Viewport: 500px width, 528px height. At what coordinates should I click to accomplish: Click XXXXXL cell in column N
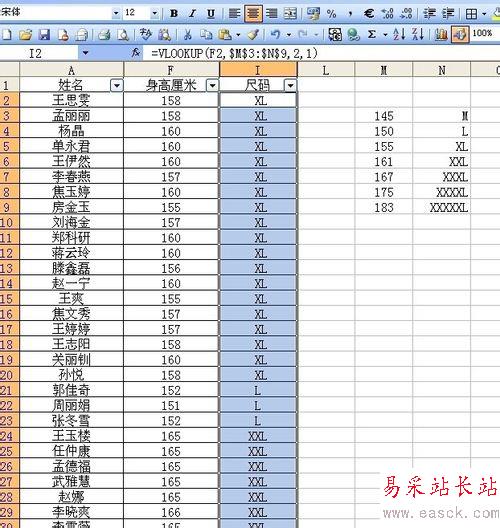(441, 207)
